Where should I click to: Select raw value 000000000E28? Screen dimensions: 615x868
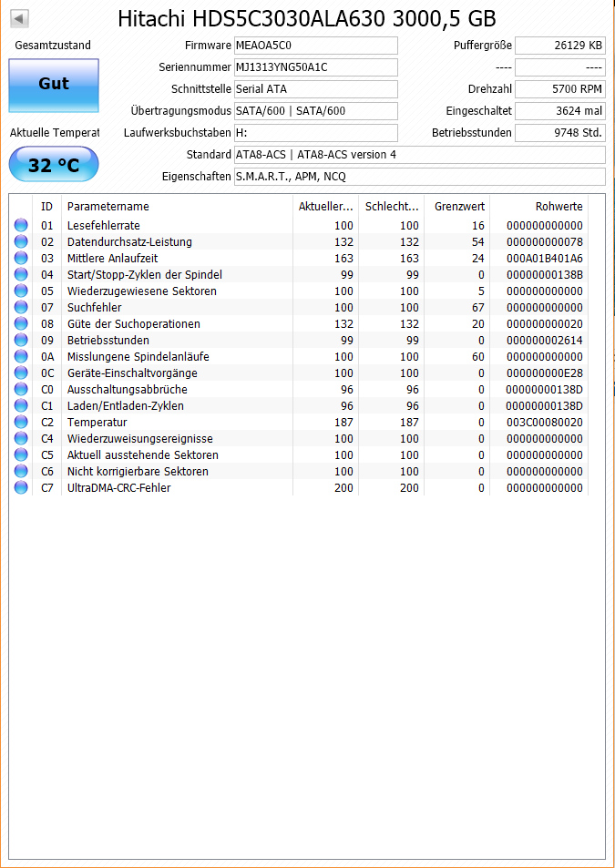(545, 373)
